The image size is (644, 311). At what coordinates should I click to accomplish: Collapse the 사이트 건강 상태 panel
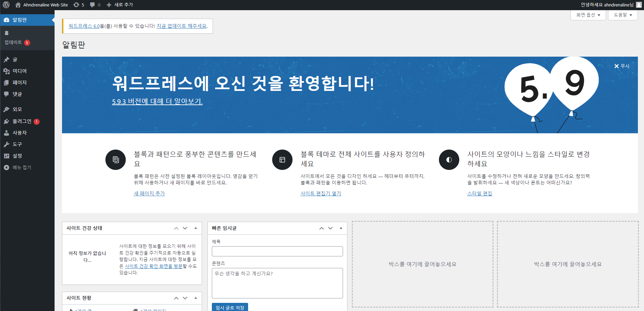pyautogui.click(x=196, y=228)
